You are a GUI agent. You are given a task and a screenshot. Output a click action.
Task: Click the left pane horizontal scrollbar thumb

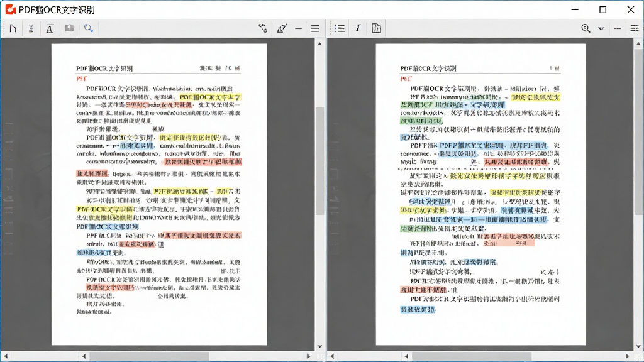click(x=150, y=356)
